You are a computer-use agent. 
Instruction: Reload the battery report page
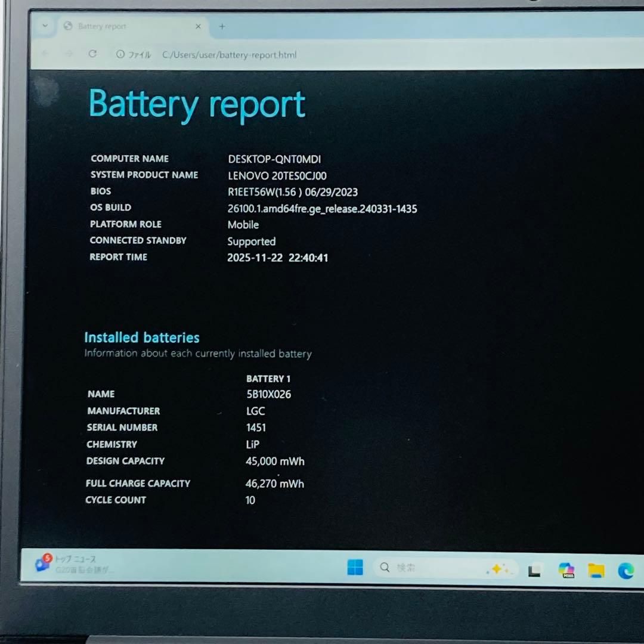(x=93, y=54)
